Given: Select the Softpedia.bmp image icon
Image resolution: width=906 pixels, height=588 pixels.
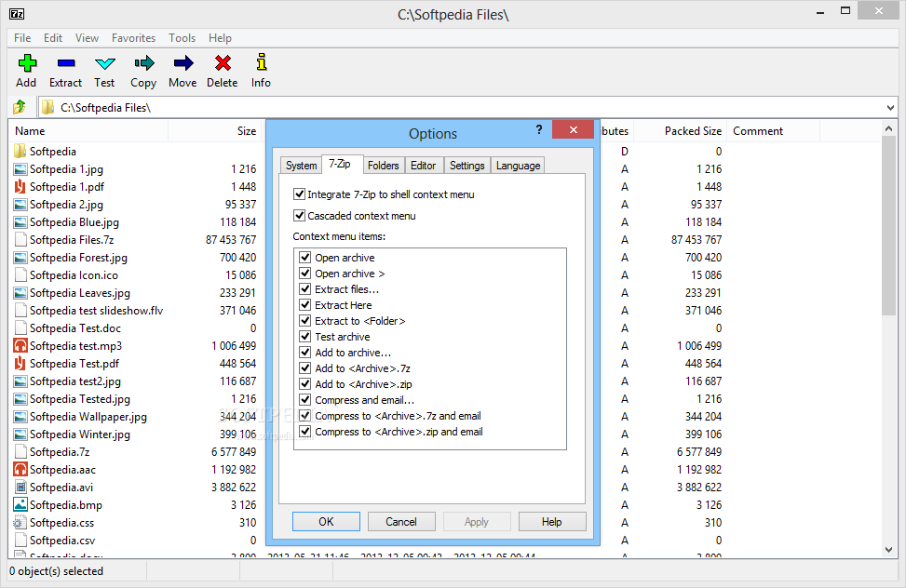Looking at the screenshot, I should click(20, 504).
